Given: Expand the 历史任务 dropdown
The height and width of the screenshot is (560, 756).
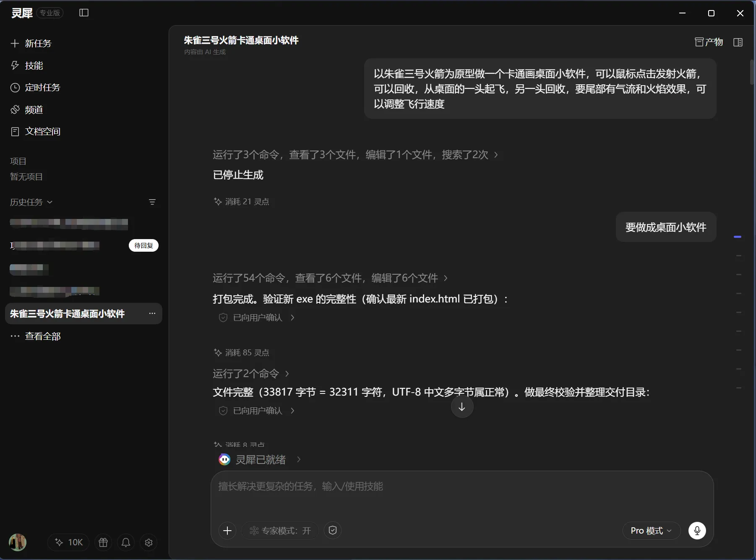Looking at the screenshot, I should click(x=31, y=202).
